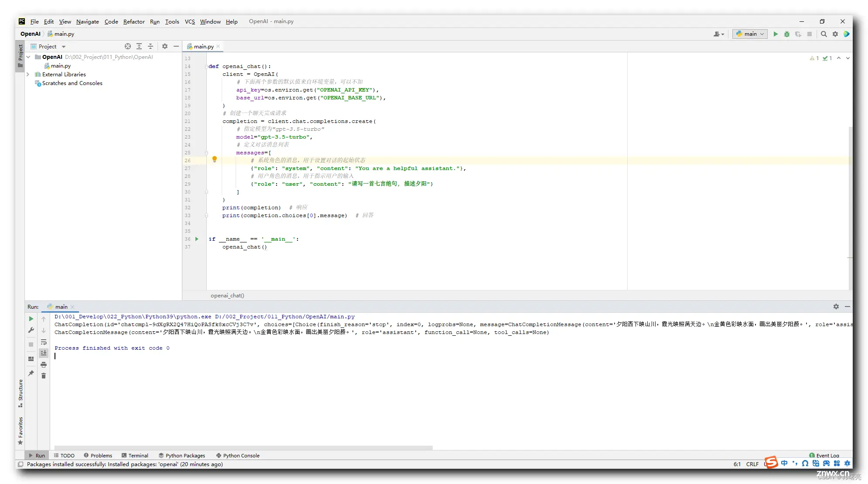Image resolution: width=868 pixels, height=484 pixels.
Task: Select main.py in project tree
Action: coord(57,66)
